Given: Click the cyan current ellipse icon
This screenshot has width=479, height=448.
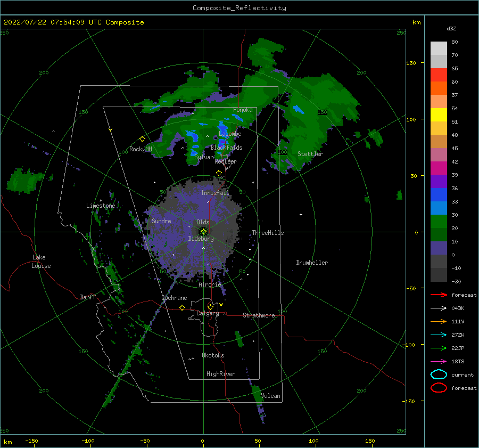Looking at the screenshot, I should point(439,374).
